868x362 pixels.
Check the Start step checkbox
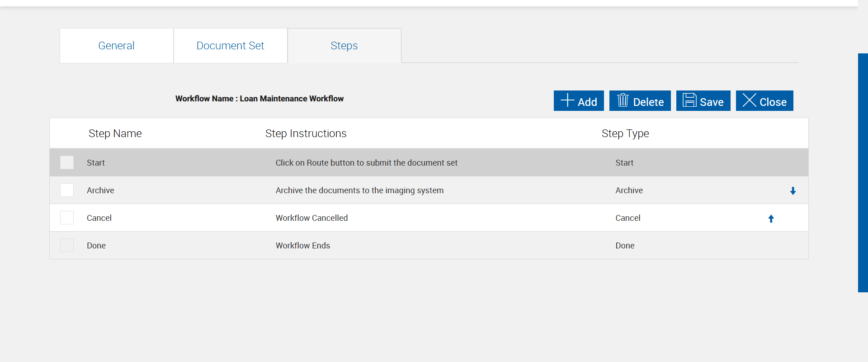(67, 162)
